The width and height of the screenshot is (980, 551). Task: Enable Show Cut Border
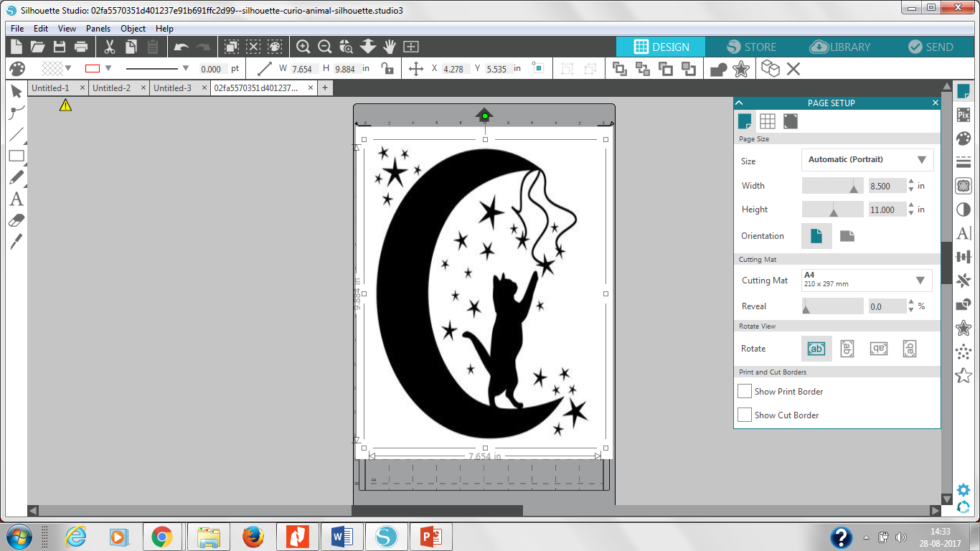coord(744,415)
